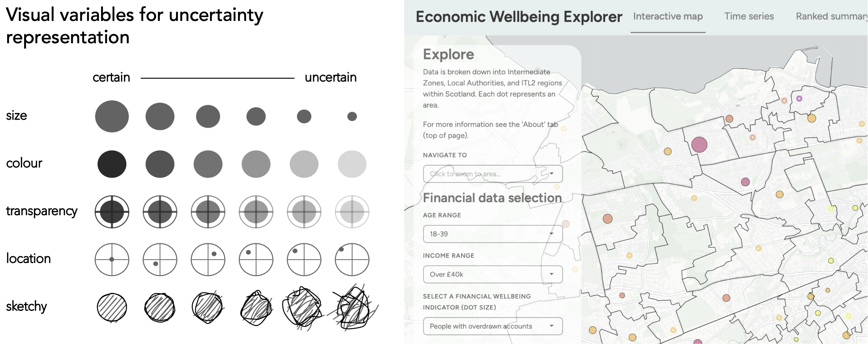Viewport: 868px width, 344px height.
Task: Expand the Age Range dropdown showing 18-39
Action: (492, 234)
